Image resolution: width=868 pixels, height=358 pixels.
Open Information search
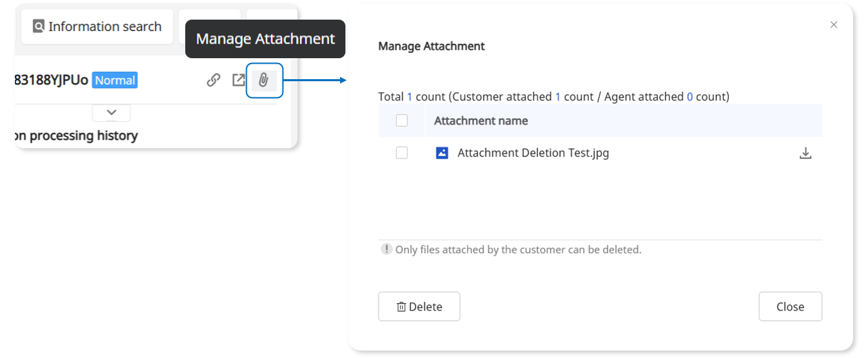coord(97,26)
